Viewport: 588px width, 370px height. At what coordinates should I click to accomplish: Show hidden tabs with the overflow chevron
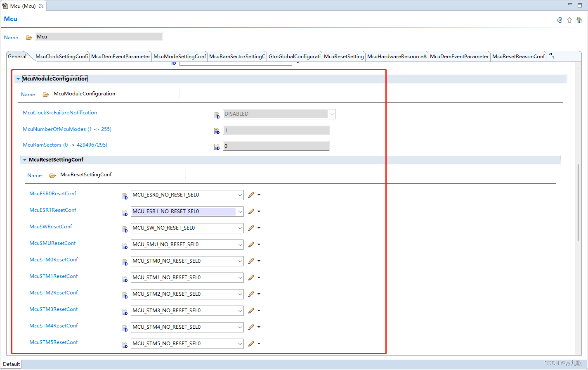[551, 56]
